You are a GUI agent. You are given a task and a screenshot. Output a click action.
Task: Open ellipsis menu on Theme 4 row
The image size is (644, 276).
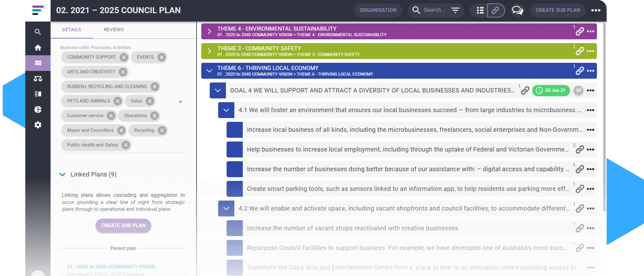(590, 31)
